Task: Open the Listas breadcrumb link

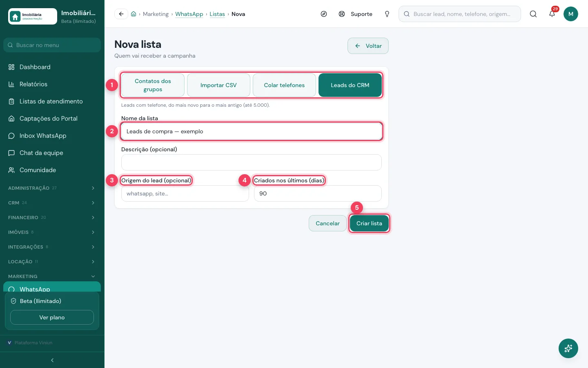Action: click(x=217, y=14)
